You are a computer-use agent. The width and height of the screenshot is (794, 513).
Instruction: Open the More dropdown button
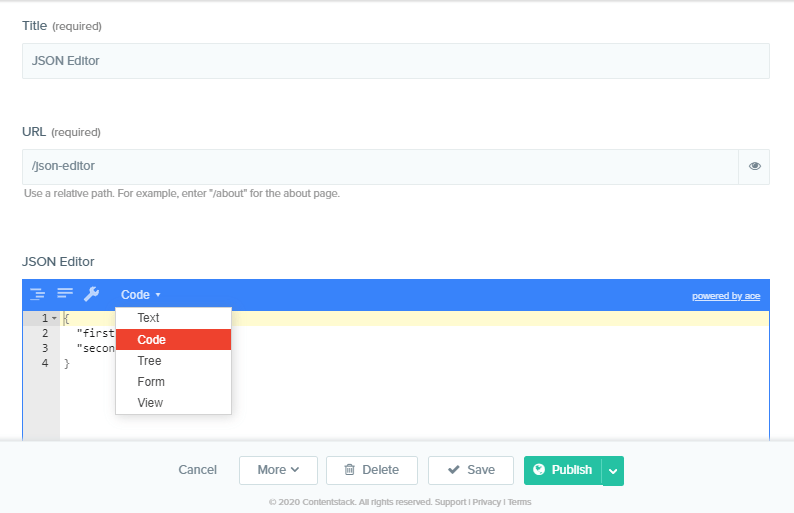tap(278, 470)
